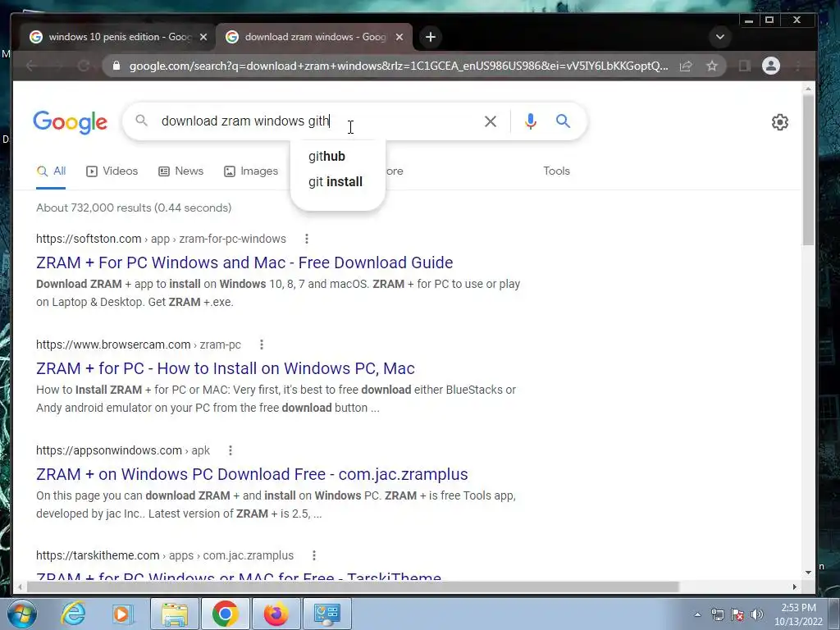Click the browsercam.com URL breadcrumb
This screenshot has width=840, height=630.
coord(138,345)
